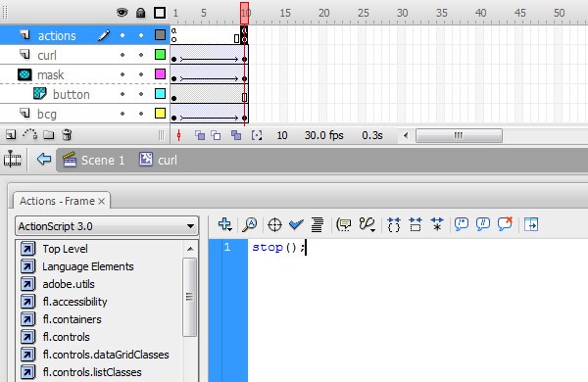
Task: Show all layers as outlines header
Action: tap(160, 13)
